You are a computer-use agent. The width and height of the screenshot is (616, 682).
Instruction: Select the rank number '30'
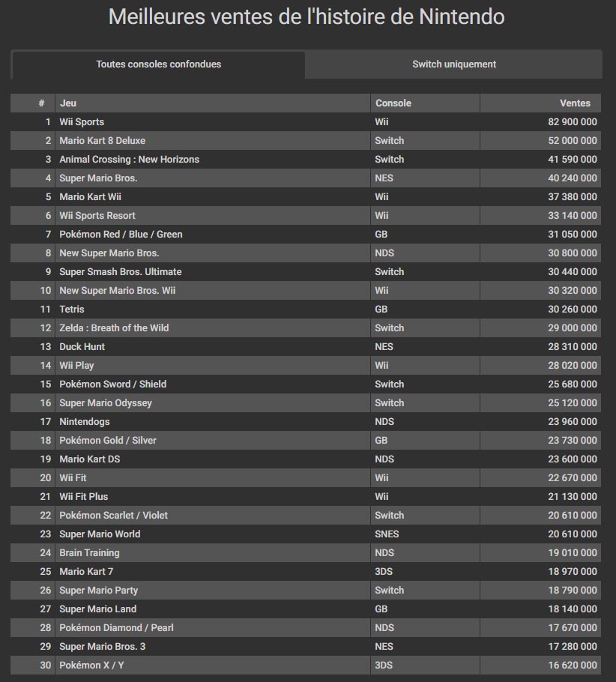46,664
